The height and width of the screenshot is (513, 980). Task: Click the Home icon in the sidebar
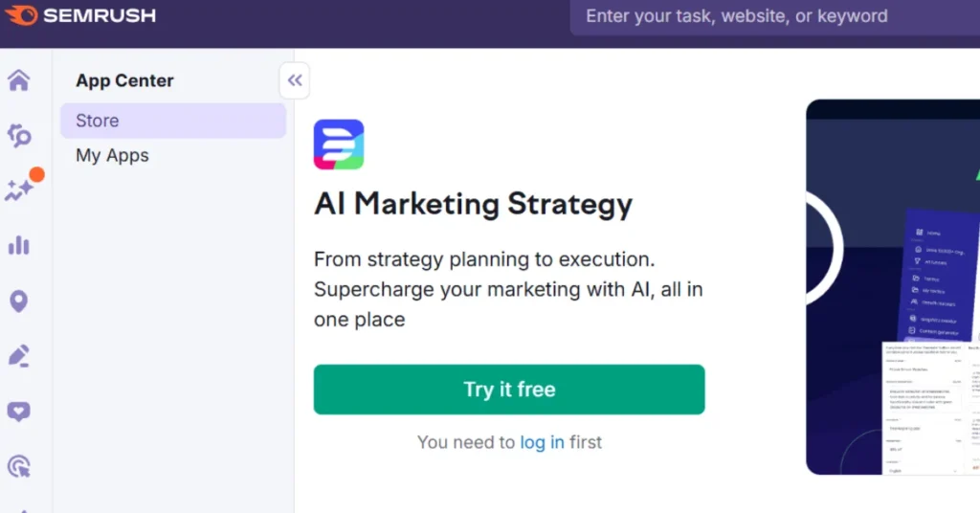tap(18, 80)
